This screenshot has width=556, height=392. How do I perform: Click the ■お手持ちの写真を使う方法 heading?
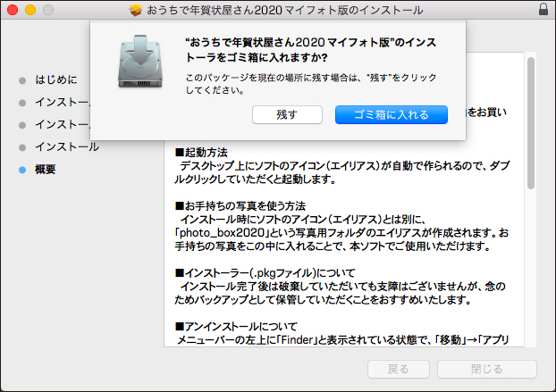click(240, 205)
